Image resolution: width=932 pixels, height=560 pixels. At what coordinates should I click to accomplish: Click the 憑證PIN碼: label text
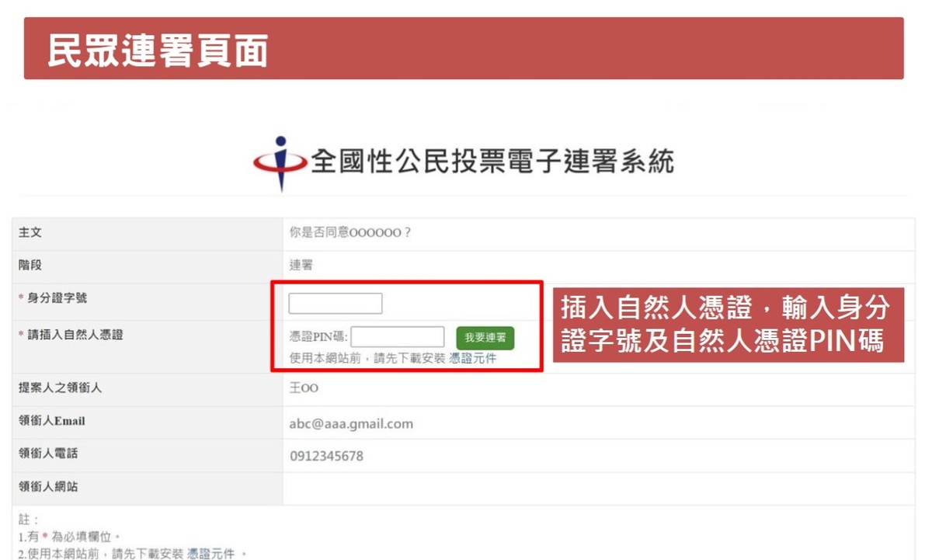click(318, 337)
